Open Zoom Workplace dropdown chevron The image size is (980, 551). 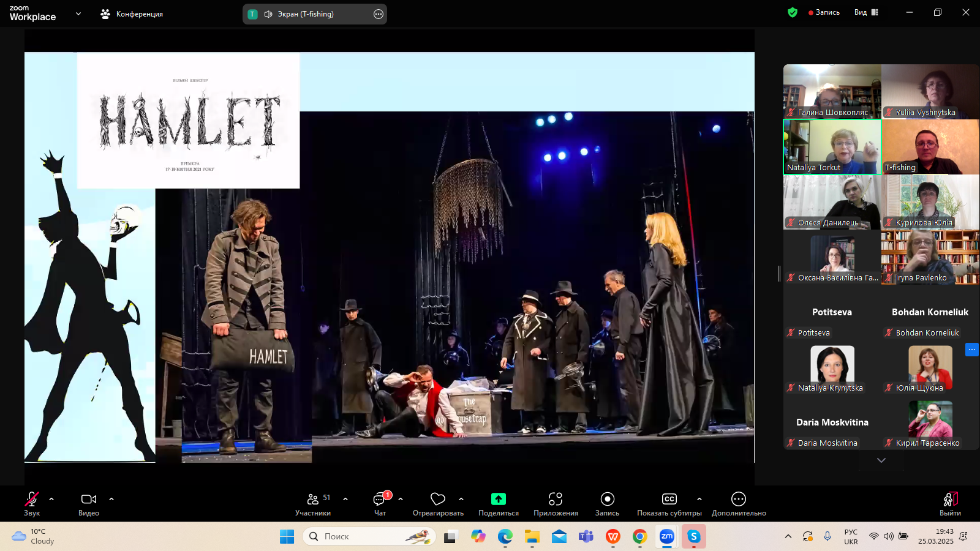tap(78, 13)
